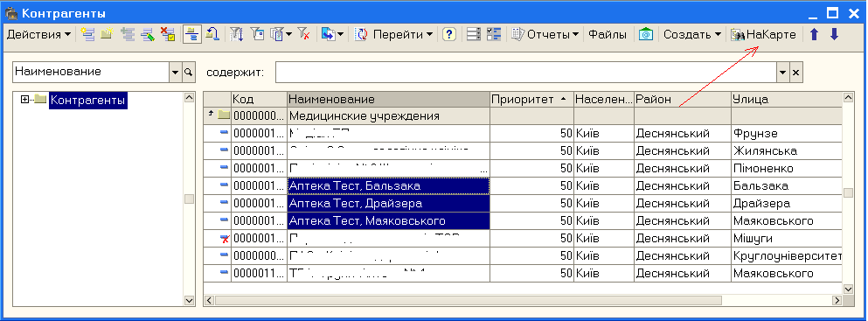Select Контрагенты folder in tree
Image resolution: width=868 pixels, height=321 pixels.
(x=88, y=101)
